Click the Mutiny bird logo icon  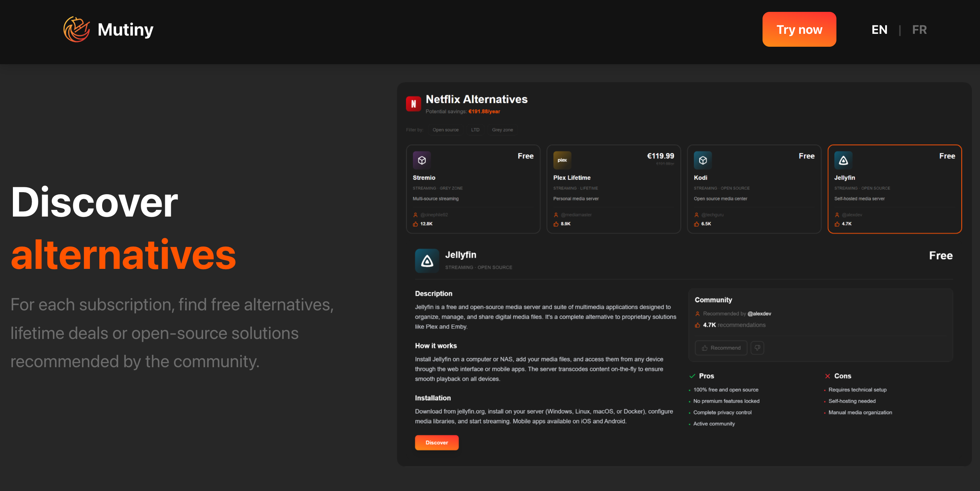tap(76, 29)
